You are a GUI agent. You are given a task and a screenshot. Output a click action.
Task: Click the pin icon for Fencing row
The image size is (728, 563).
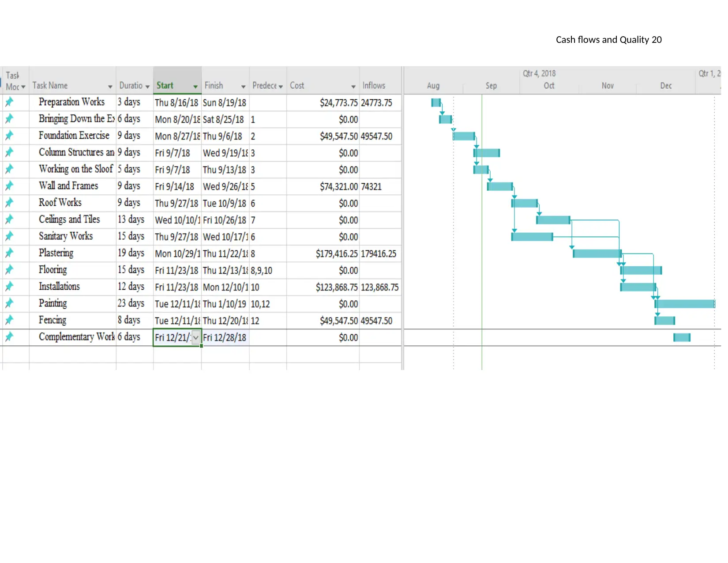[x=9, y=321]
